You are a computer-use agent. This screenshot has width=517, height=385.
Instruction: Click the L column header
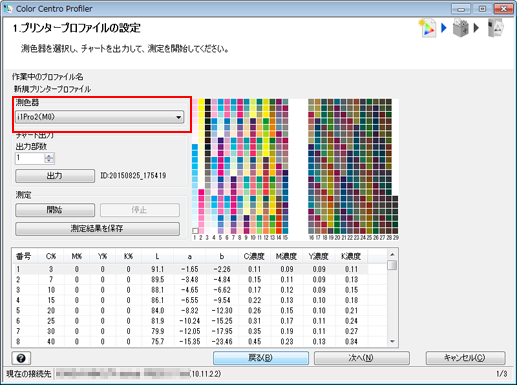click(157, 256)
